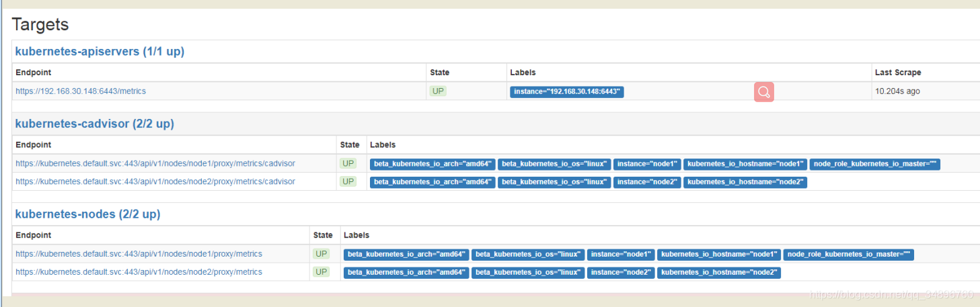Click the kubernetes_io_hostname="node2" label in the kubernetes-nodes section

719,273
